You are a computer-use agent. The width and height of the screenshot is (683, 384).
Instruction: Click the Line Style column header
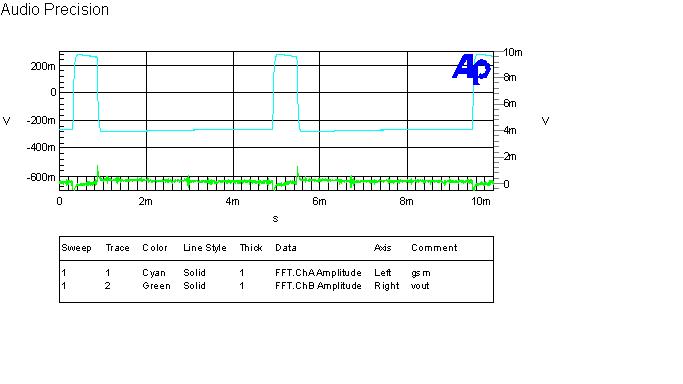tap(205, 248)
